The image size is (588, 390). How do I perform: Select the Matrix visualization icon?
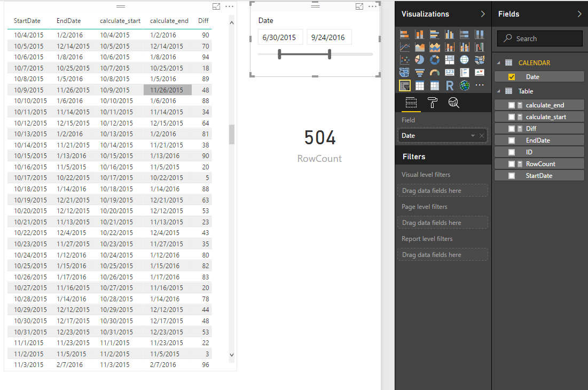click(x=435, y=85)
